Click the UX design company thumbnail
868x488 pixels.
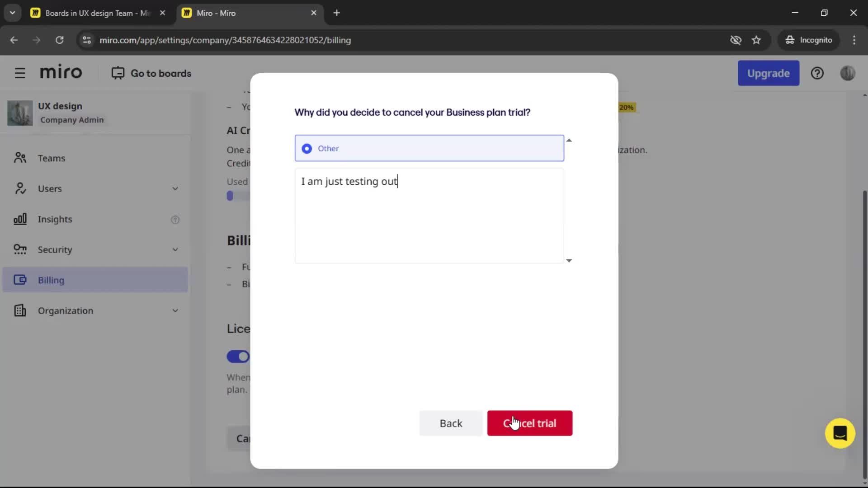[x=20, y=113]
